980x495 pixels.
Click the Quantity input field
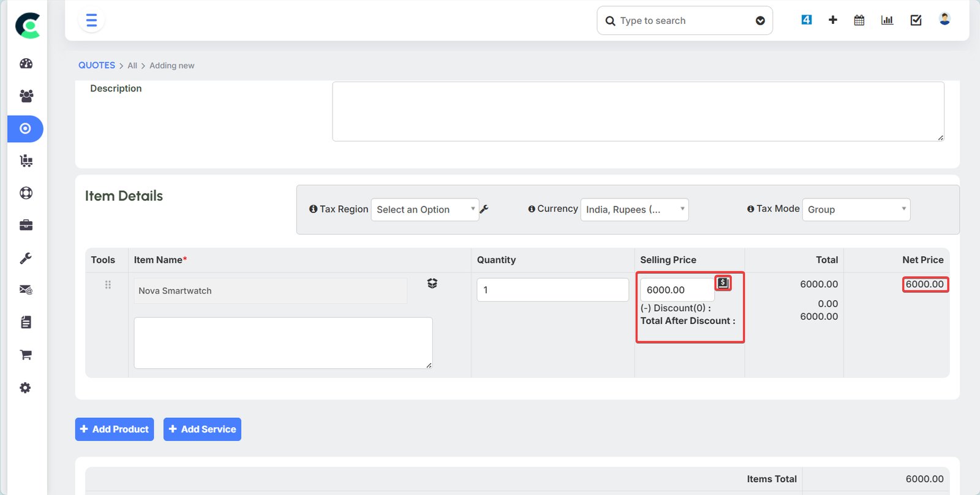pos(552,290)
